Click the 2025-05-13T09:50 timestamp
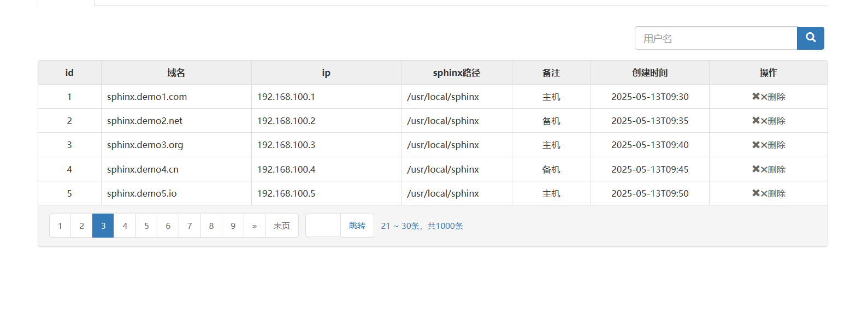The width and height of the screenshot is (868, 325). coord(650,193)
